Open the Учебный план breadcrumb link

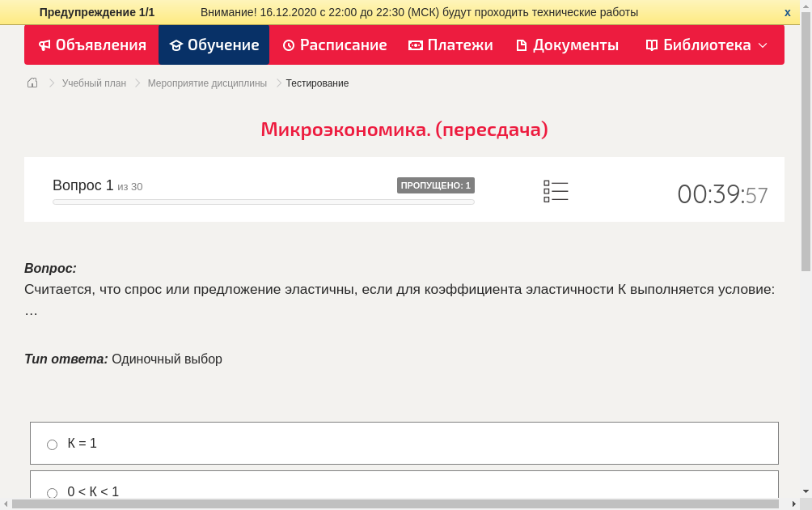click(92, 83)
